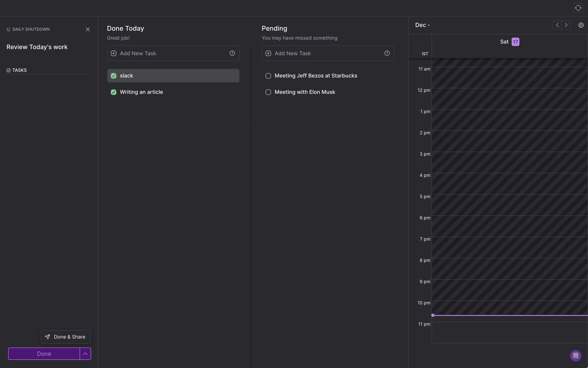Select the date badge 17
The image size is (588, 368).
pyautogui.click(x=515, y=42)
